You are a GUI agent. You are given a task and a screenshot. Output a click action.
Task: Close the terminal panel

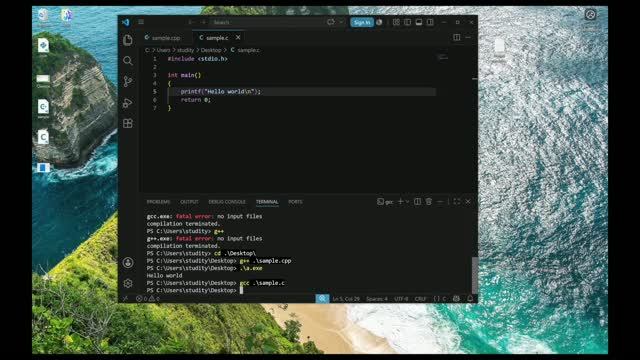click(x=468, y=202)
